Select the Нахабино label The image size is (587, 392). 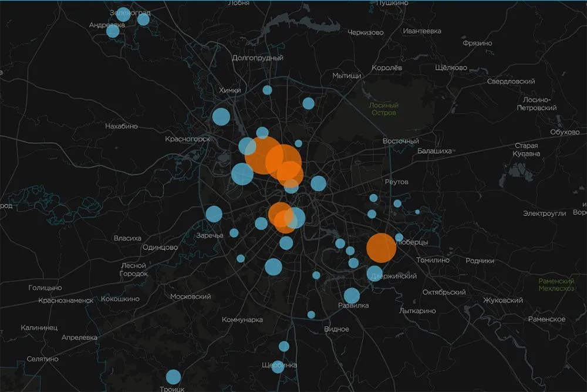[122, 126]
